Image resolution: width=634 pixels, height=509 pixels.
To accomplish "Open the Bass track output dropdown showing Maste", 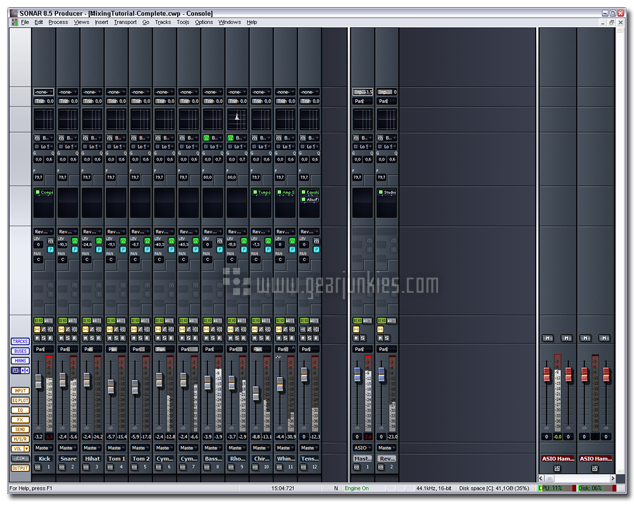I will pos(212,448).
